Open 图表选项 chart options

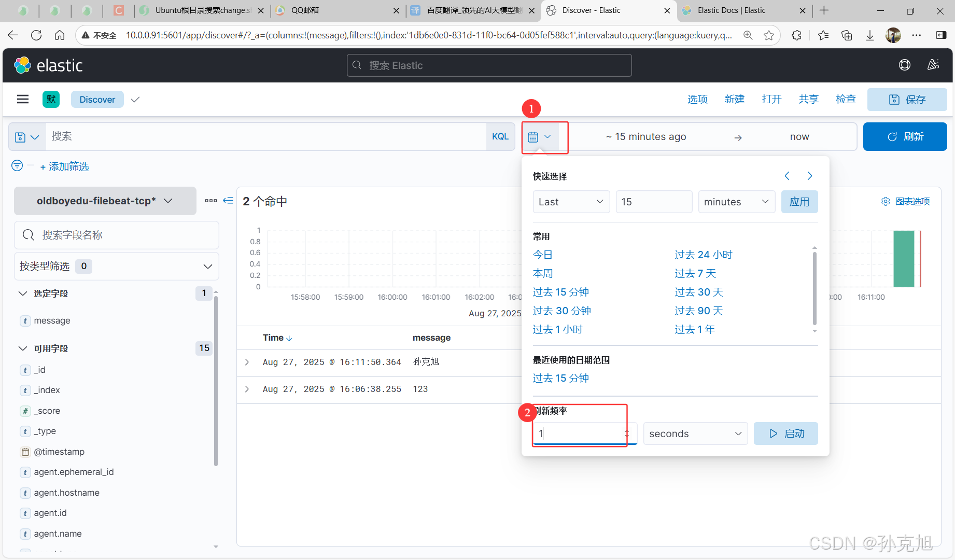(906, 201)
